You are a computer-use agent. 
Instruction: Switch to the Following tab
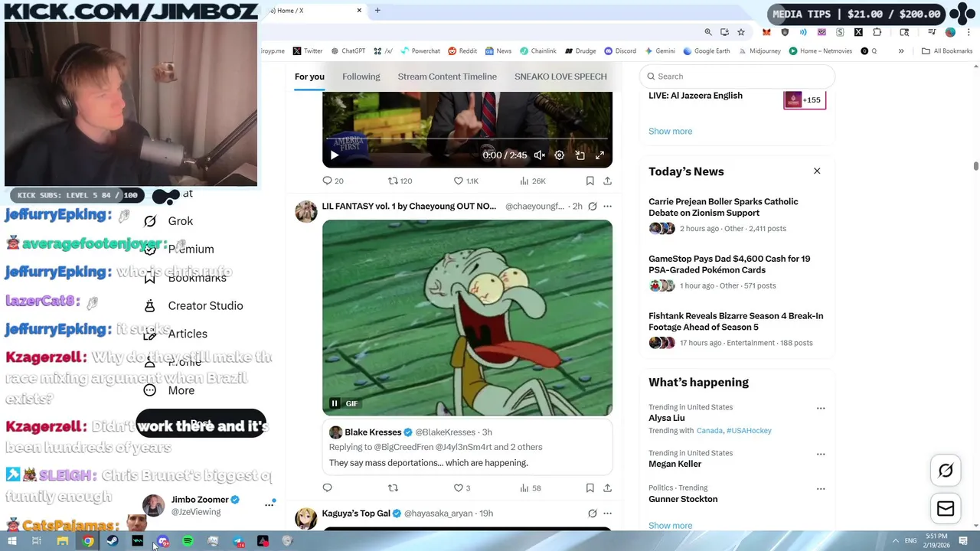tap(361, 77)
